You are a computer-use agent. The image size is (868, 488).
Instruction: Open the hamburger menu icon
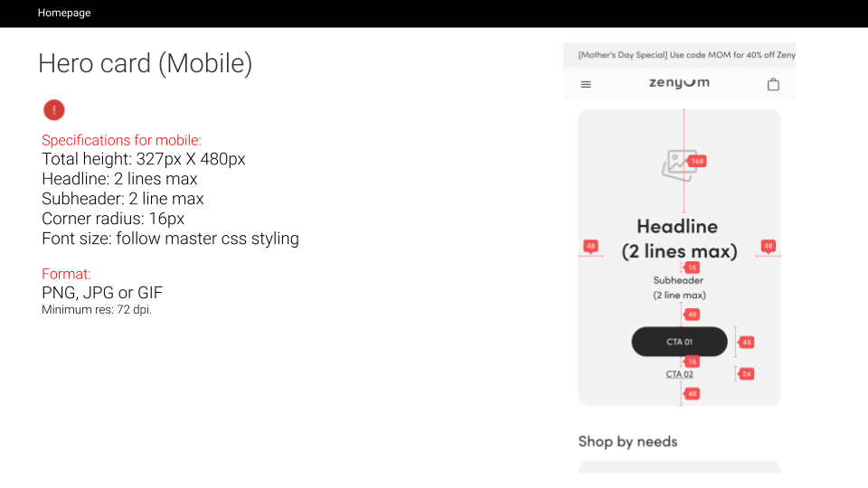(x=586, y=85)
